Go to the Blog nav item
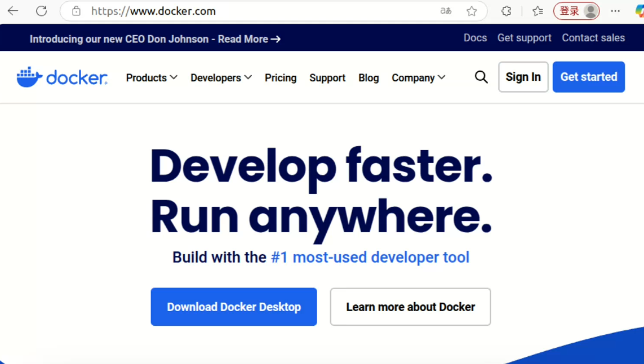Screen dimensions: 644x364 tap(368, 78)
